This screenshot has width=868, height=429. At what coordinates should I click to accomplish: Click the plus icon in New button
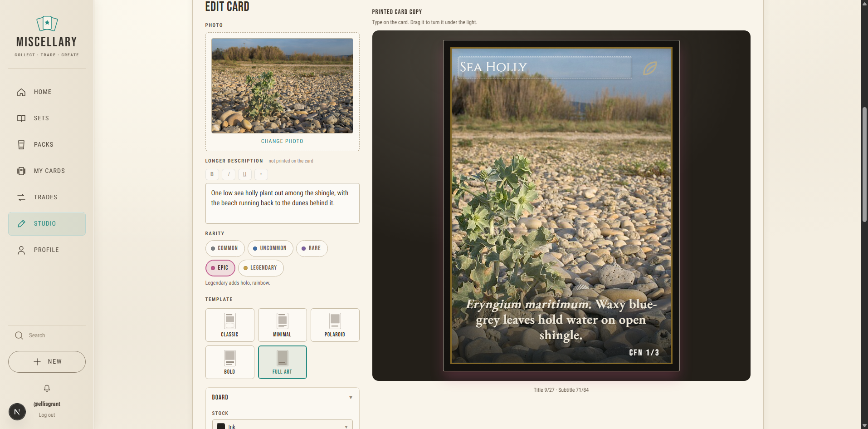(37, 362)
